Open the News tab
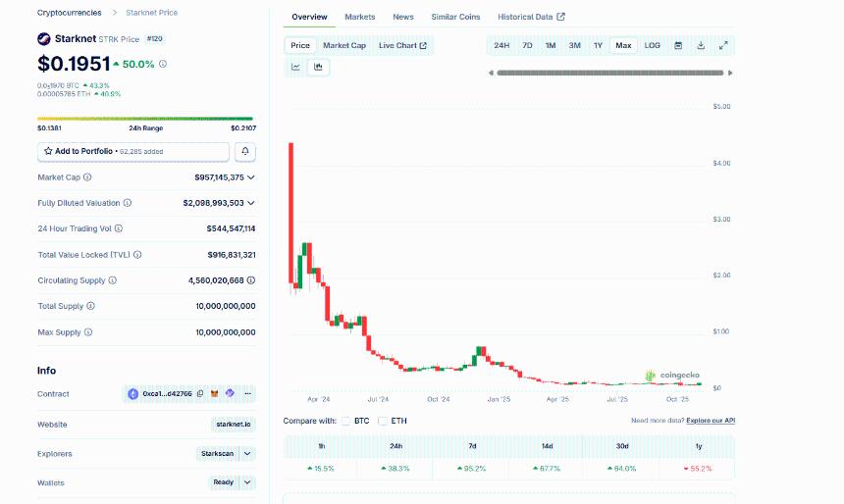Viewport: 844px width, 504px height. (x=403, y=17)
